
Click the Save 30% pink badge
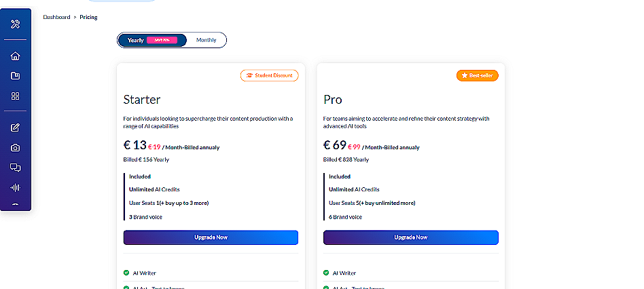[x=162, y=40]
